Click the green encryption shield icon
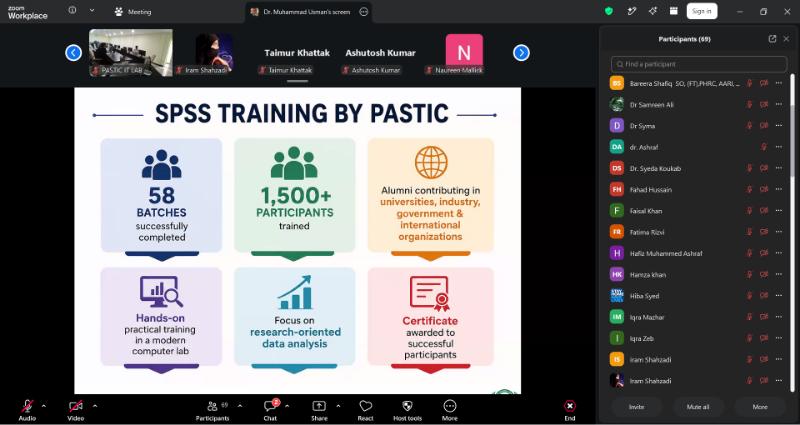This screenshot has width=800, height=425. click(609, 11)
